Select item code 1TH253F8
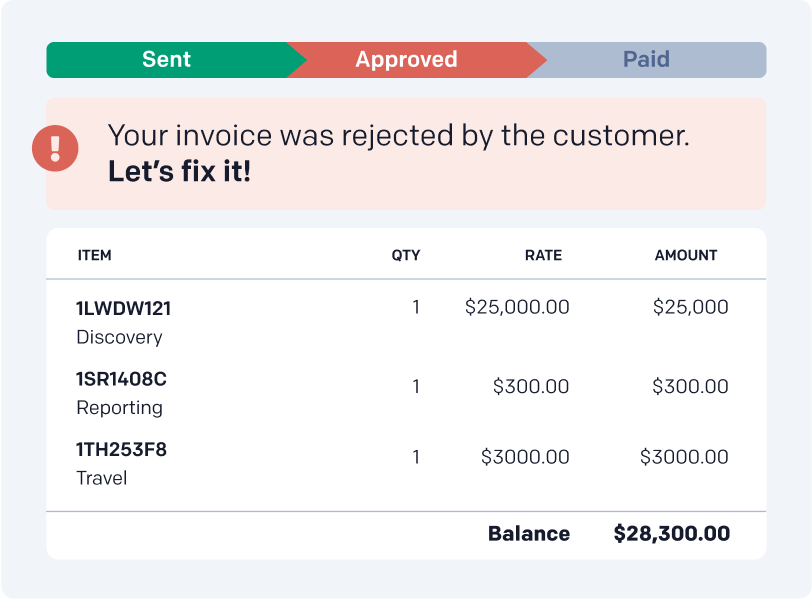Image resolution: width=812 pixels, height=599 pixels. tap(121, 450)
